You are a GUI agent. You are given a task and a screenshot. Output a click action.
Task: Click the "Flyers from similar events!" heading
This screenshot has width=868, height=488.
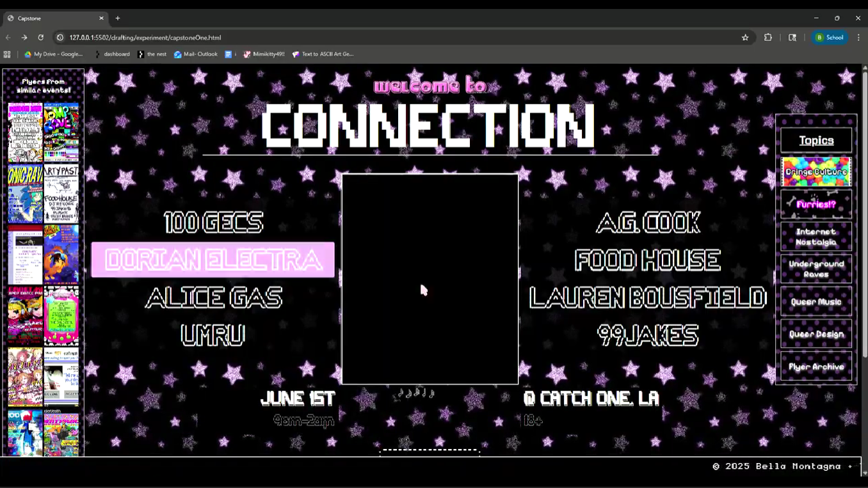(44, 86)
